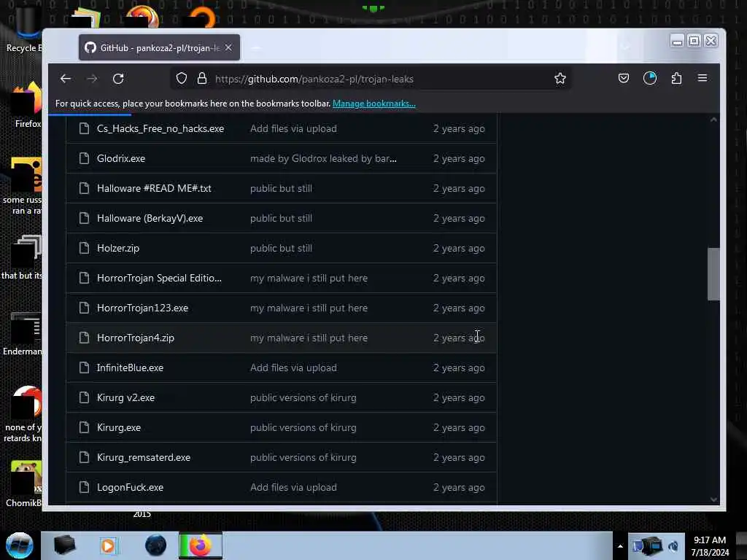Open 'made by Glodrox leaked by bar...' commit message
Image resolution: width=747 pixels, height=560 pixels.
click(323, 158)
